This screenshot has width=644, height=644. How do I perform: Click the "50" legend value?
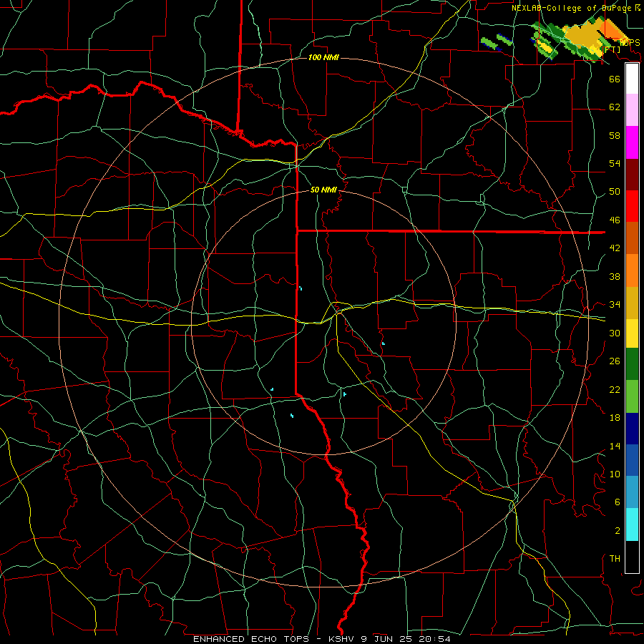coord(615,192)
